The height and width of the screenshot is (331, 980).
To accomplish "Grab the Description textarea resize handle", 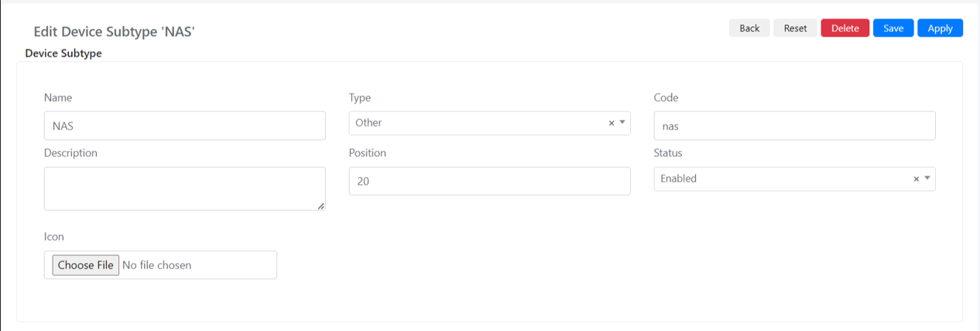I will 320,206.
